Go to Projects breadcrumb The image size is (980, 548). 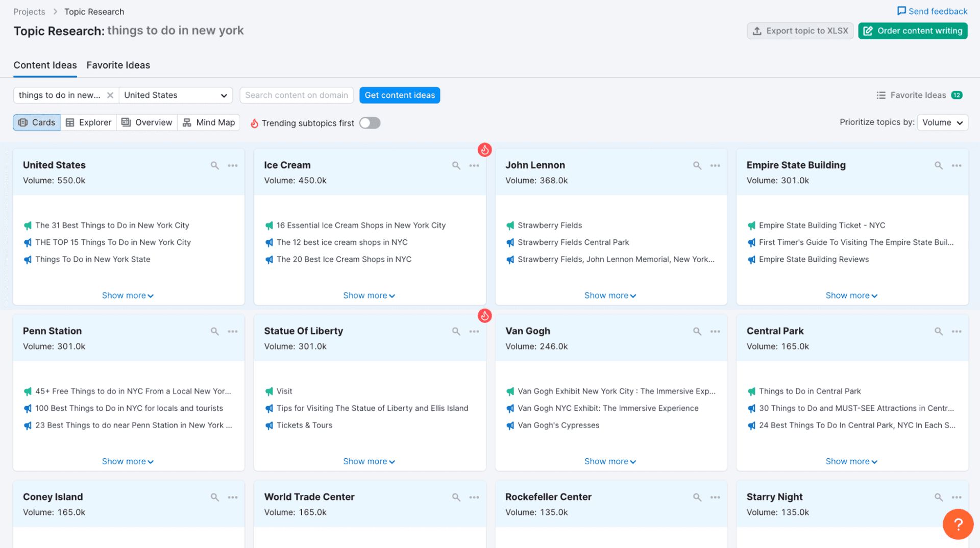29,12
